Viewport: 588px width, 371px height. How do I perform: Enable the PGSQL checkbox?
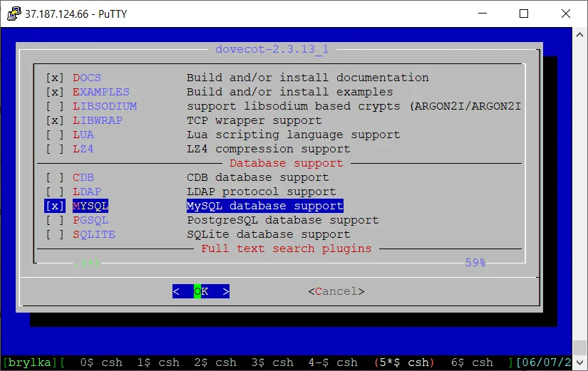coord(55,220)
